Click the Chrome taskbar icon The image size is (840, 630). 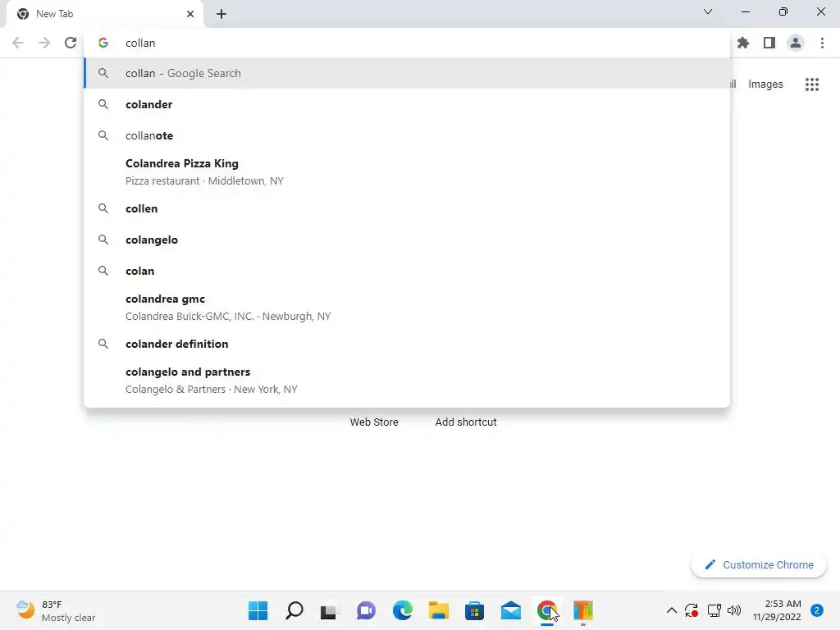click(x=546, y=610)
